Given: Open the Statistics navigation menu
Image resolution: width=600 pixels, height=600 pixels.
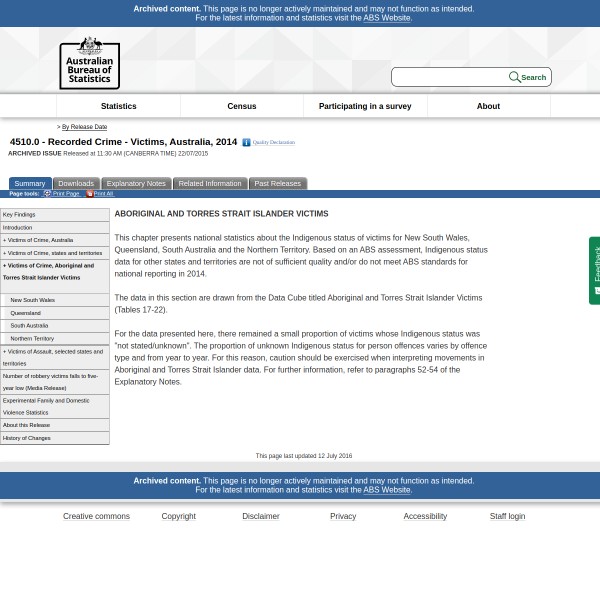Looking at the screenshot, I should [118, 106].
